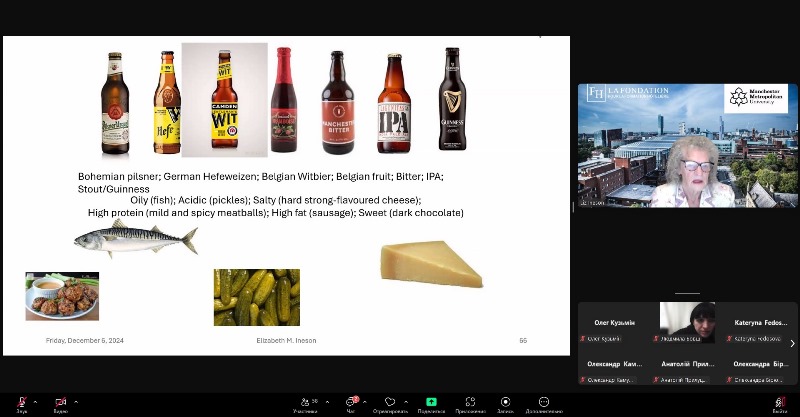Click the Pilsner Urquell bottle on the slide

coord(115,103)
